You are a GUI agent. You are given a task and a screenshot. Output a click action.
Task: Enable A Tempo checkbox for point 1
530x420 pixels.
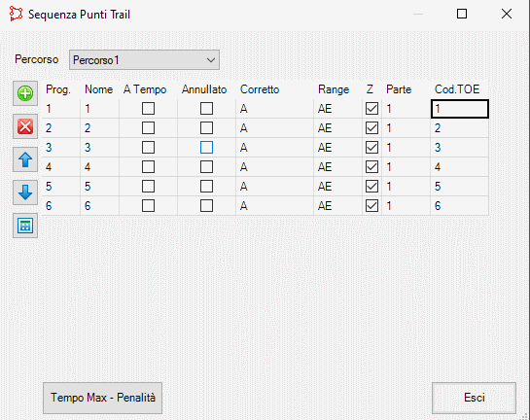[x=148, y=109]
